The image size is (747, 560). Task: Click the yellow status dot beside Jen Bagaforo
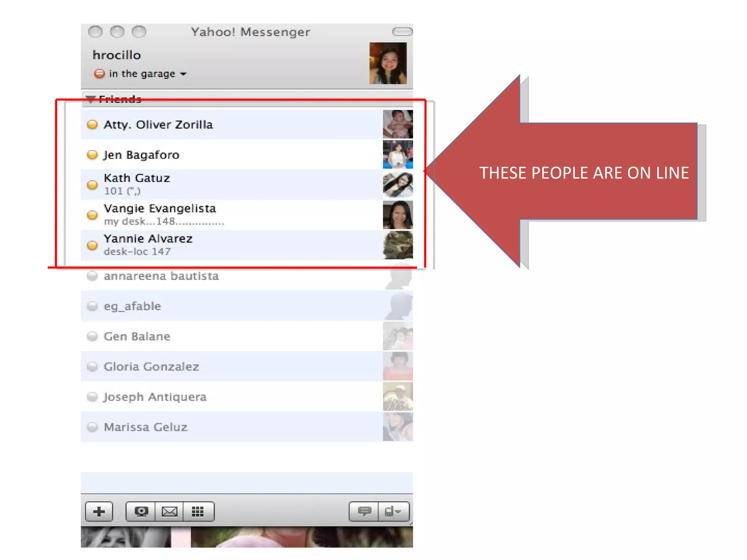(x=92, y=155)
